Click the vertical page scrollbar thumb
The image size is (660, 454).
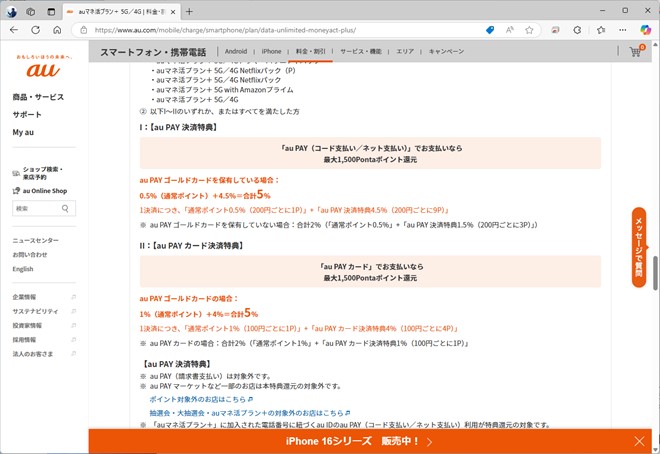click(655, 273)
